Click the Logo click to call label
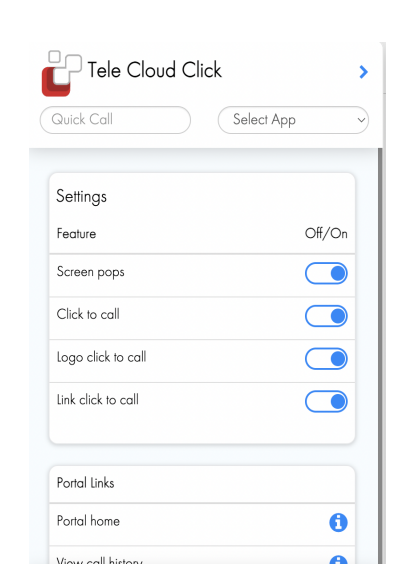Viewport: 417px width, 582px height. click(x=101, y=358)
